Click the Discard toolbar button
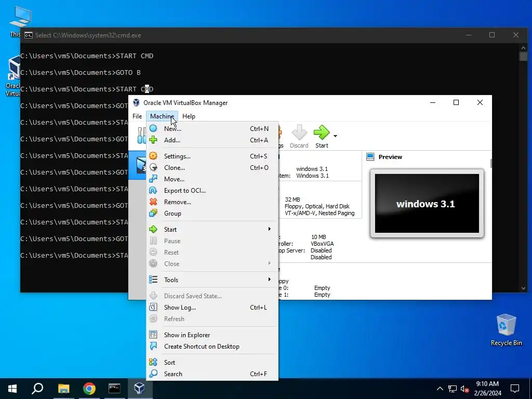Viewport: 532px width, 399px height. tap(299, 137)
